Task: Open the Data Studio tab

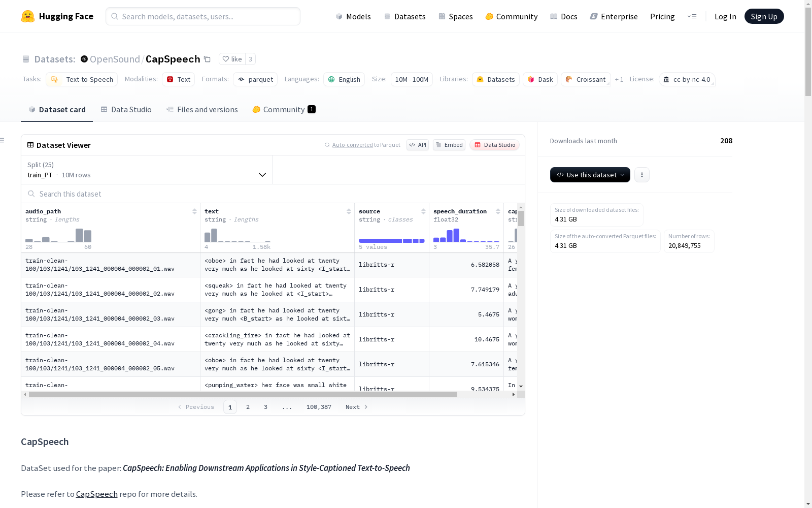Action: [x=126, y=110]
